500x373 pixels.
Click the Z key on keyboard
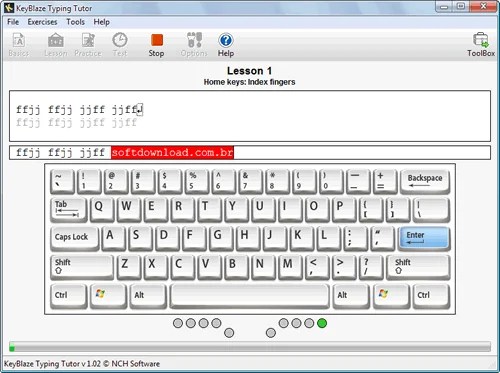tap(129, 267)
